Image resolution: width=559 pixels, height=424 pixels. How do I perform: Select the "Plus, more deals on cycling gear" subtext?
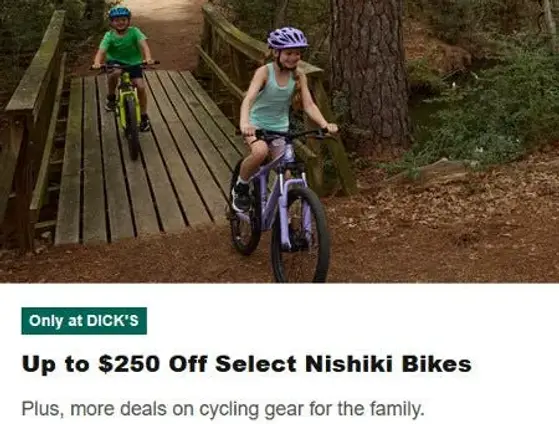[x=223, y=409]
